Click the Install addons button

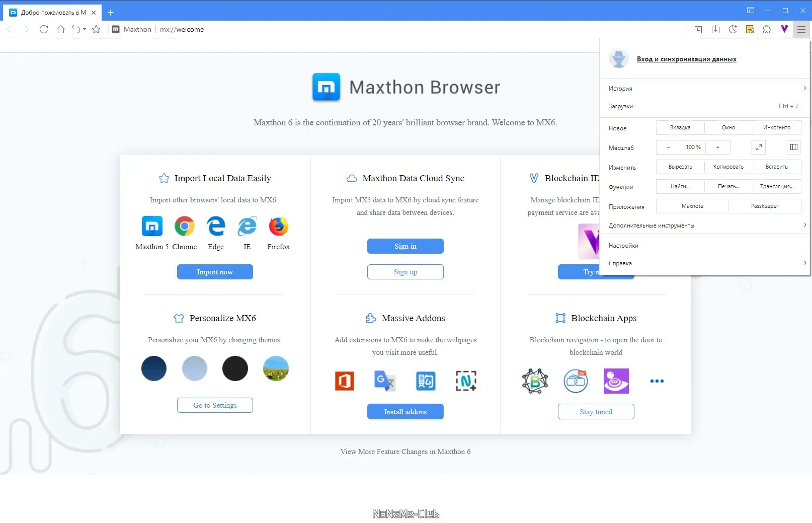tap(405, 412)
